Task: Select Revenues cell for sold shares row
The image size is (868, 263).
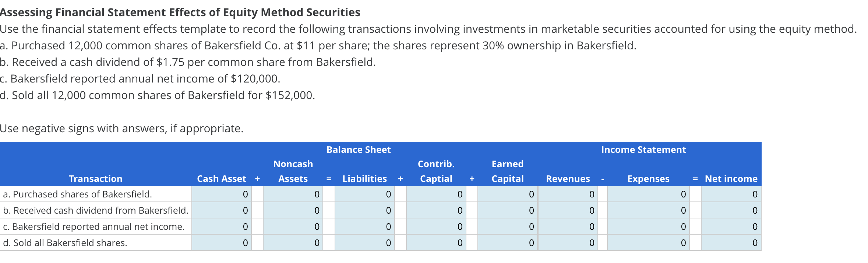Action: point(568,243)
